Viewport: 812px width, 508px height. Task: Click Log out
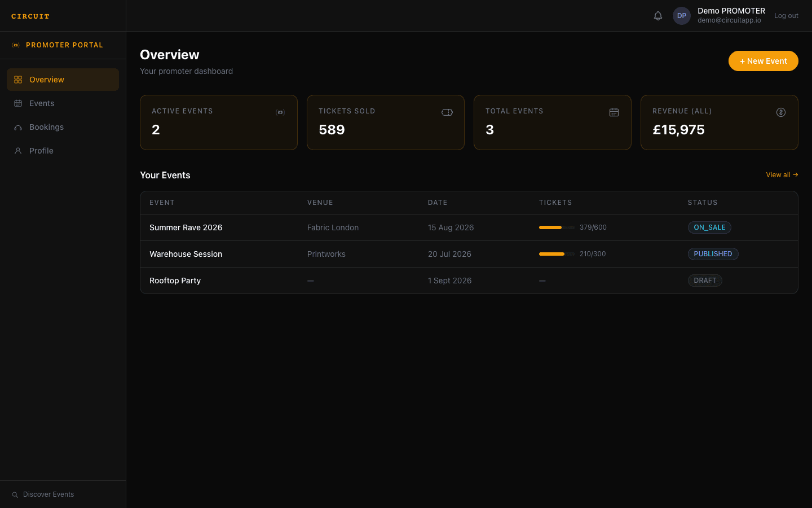(x=786, y=16)
